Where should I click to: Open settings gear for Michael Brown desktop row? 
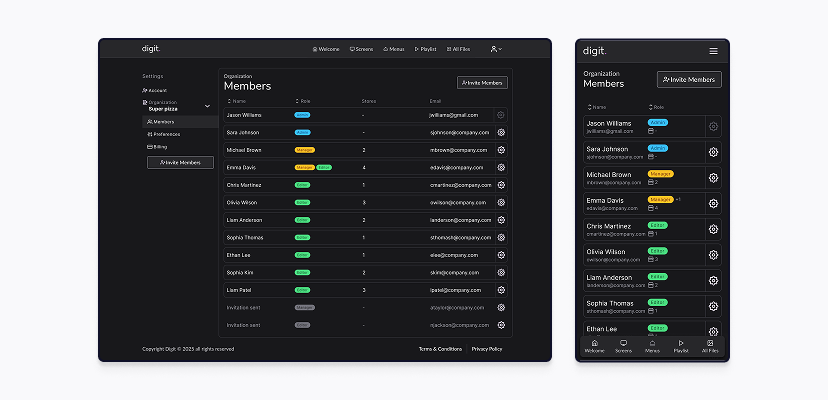pos(501,150)
